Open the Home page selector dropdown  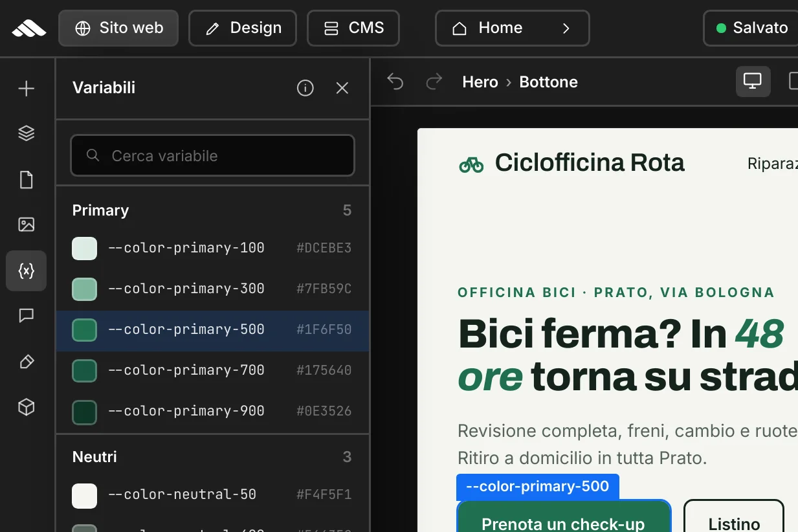(x=513, y=28)
